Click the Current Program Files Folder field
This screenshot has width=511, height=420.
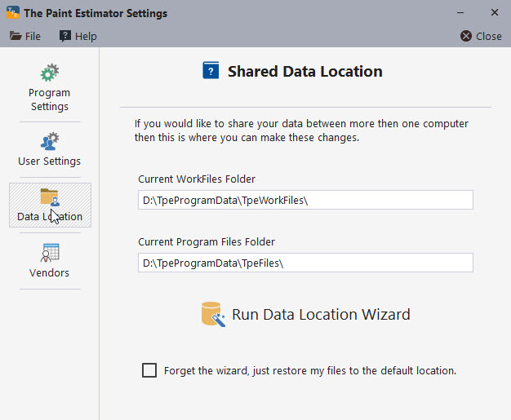click(305, 263)
